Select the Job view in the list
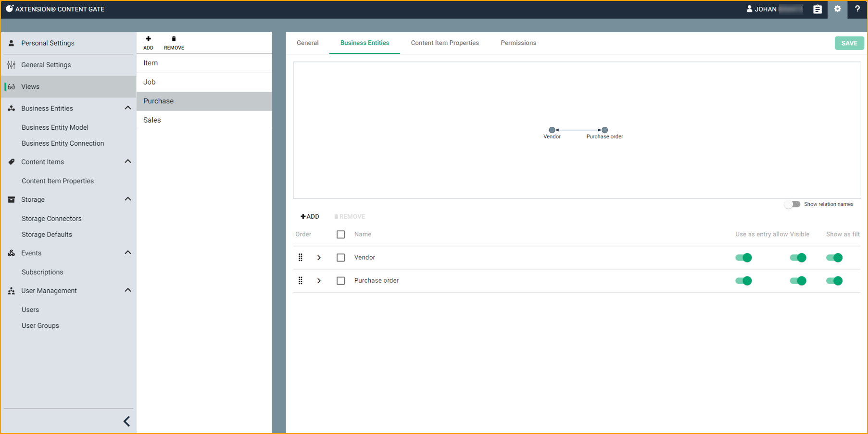This screenshot has height=434, width=868. [x=204, y=82]
